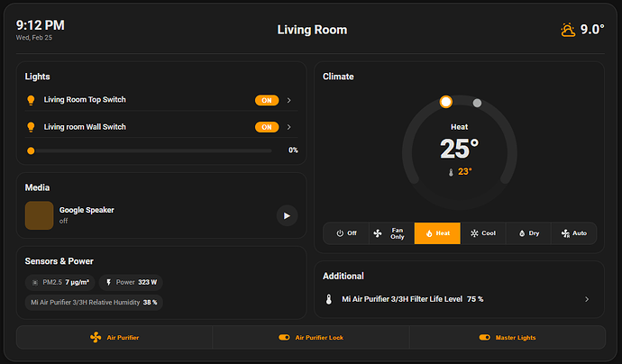Viewport: 622px width, 364px height.
Task: Click the Air Purifier fan icon
Action: point(96,338)
